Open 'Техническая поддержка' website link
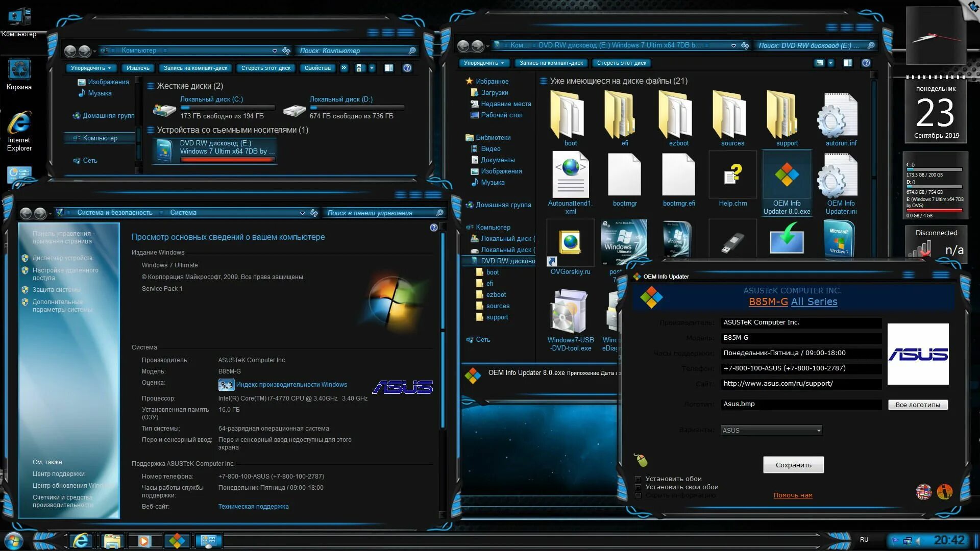 coord(253,507)
